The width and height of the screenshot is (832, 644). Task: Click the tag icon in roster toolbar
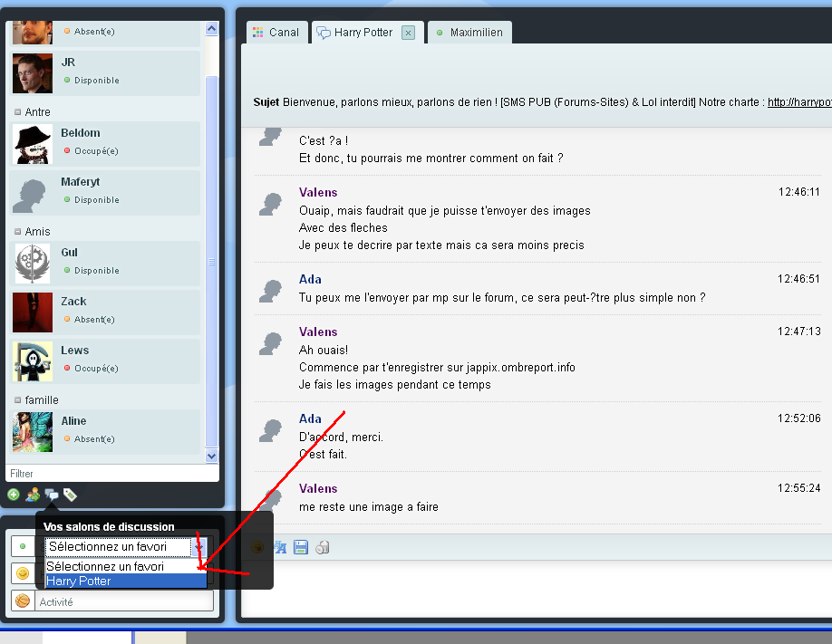[x=70, y=495]
